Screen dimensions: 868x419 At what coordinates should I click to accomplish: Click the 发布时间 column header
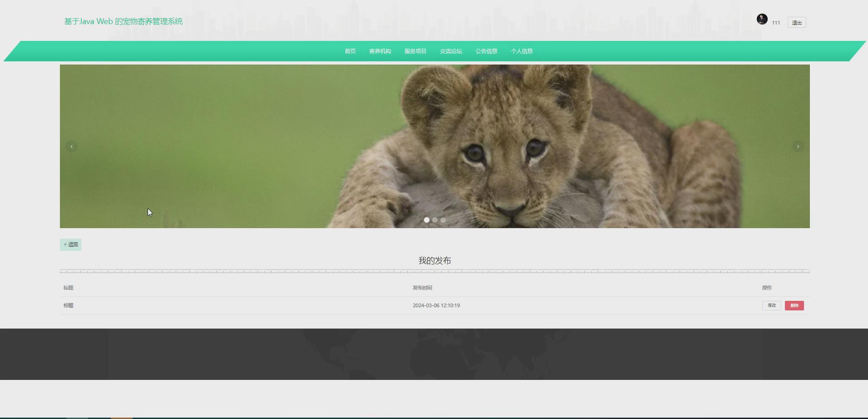coord(422,288)
